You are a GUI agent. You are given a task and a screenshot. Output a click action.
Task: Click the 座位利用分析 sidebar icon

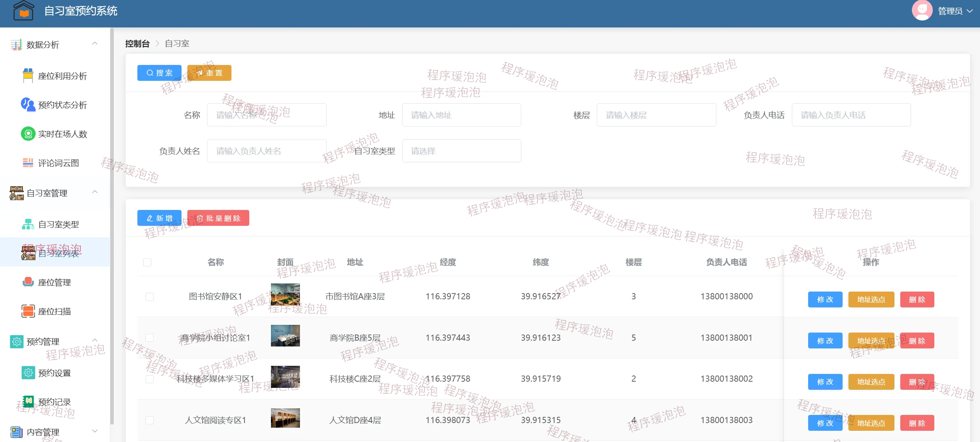[28, 76]
